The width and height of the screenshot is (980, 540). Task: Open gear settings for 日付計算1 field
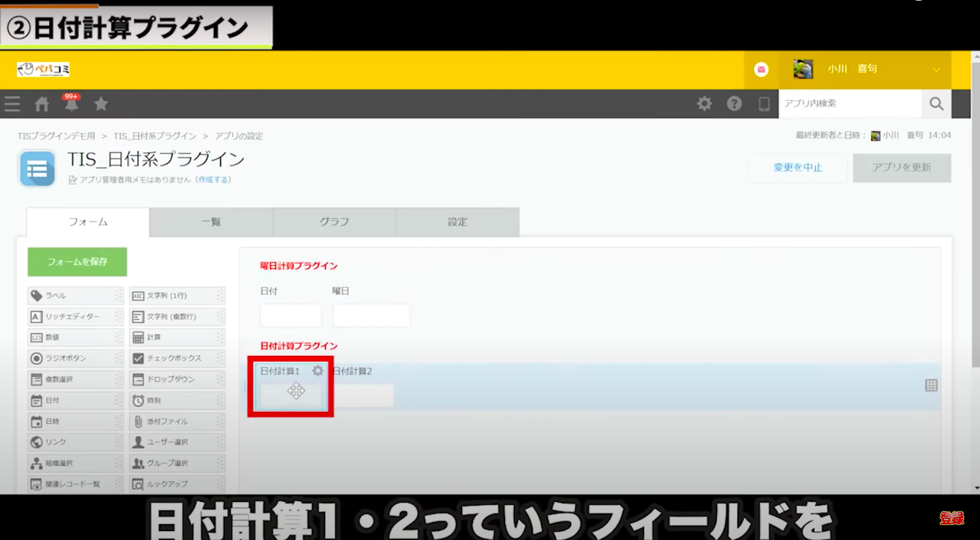pyautogui.click(x=318, y=371)
